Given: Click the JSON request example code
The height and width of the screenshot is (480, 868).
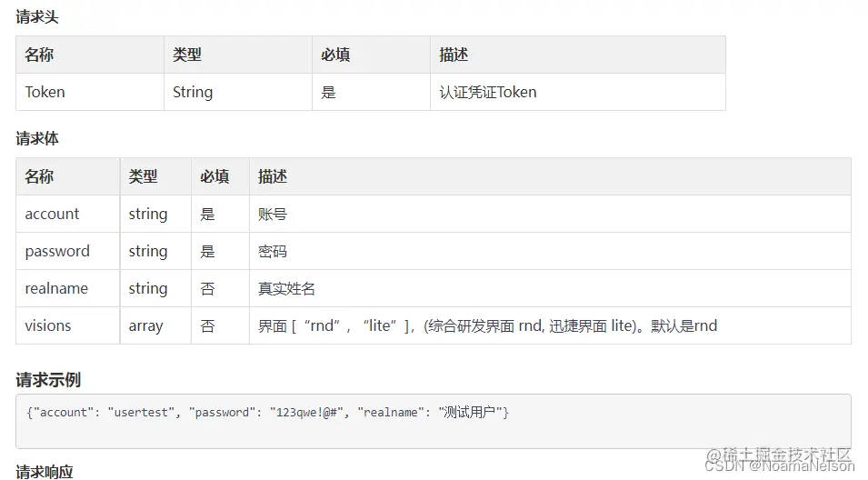Looking at the screenshot, I should pos(267,412).
